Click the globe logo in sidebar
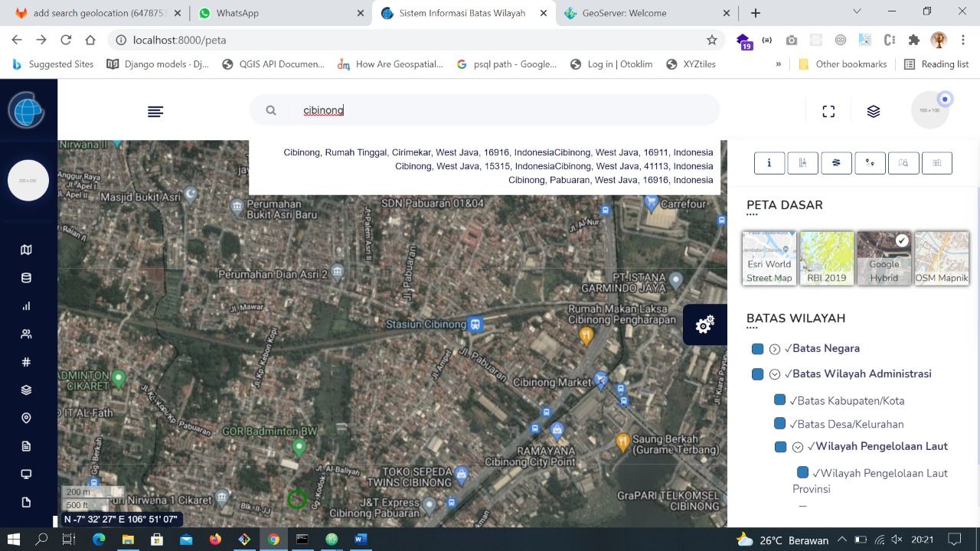Screen dimensions: 980x551 coord(27,109)
